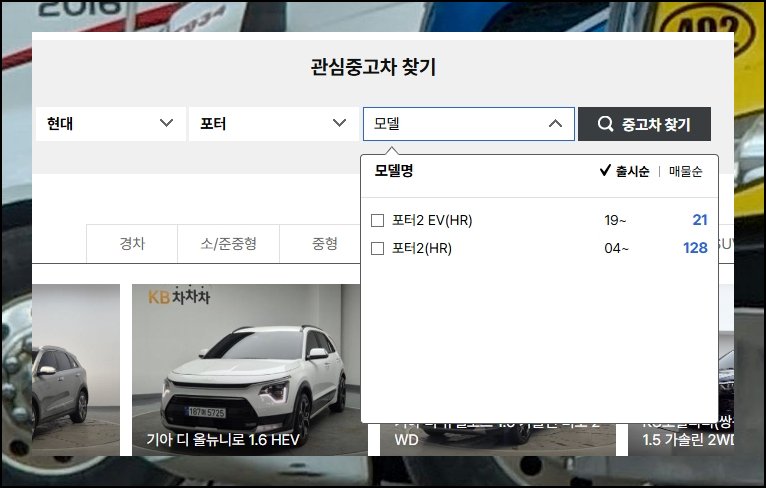This screenshot has height=488, width=766.
Task: Sort models by 출시순
Action: [625, 171]
